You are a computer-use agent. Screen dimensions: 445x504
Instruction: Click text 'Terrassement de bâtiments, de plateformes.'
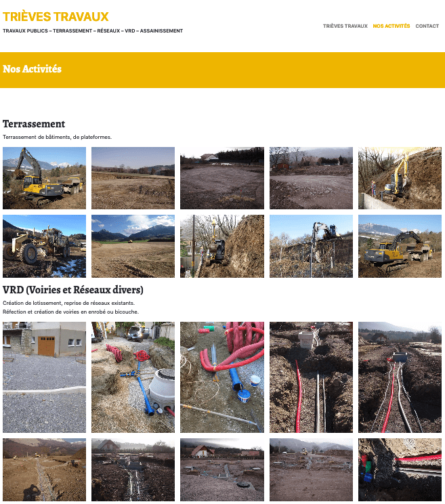(x=57, y=137)
